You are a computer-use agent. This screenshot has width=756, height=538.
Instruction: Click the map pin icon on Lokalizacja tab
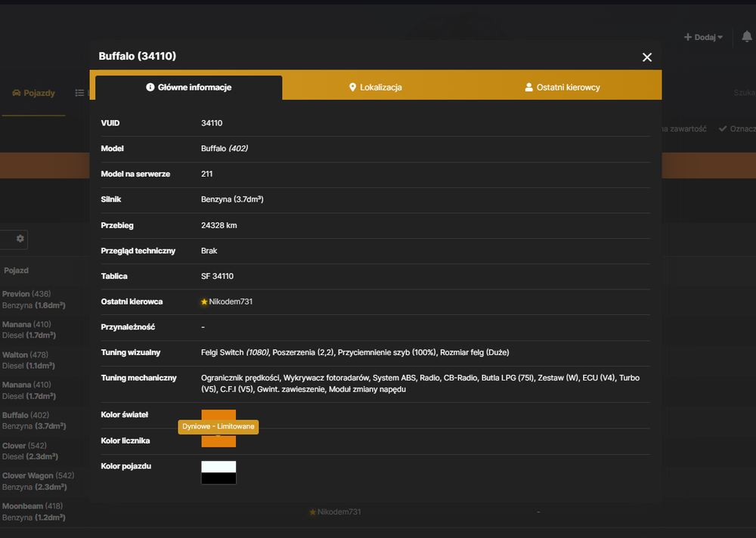click(352, 87)
